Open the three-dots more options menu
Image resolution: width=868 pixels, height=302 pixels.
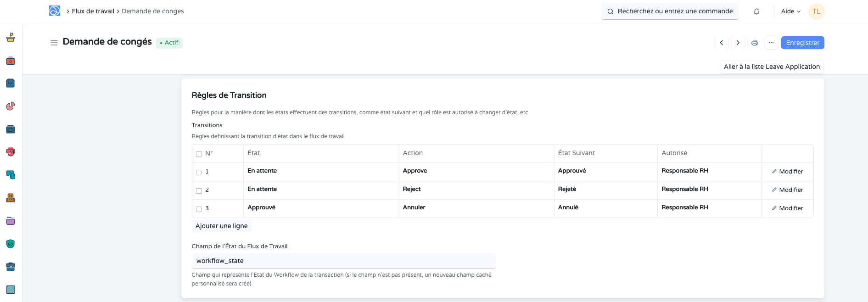coord(771,43)
